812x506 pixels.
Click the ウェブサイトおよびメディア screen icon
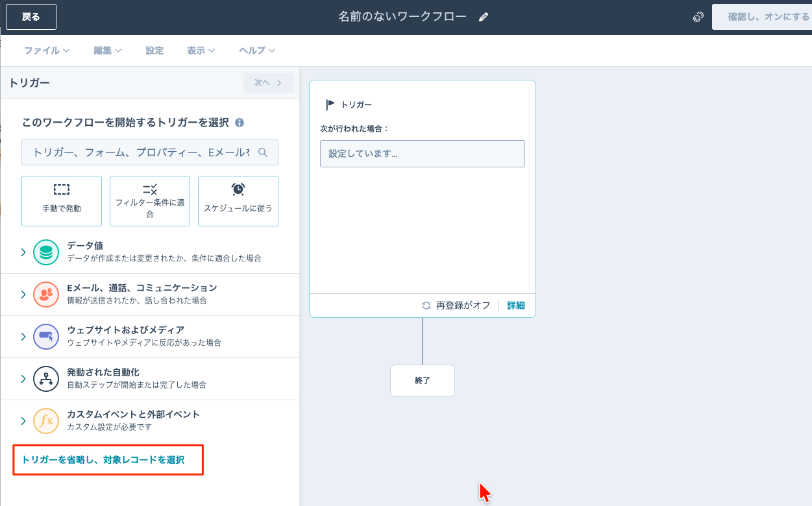46,337
